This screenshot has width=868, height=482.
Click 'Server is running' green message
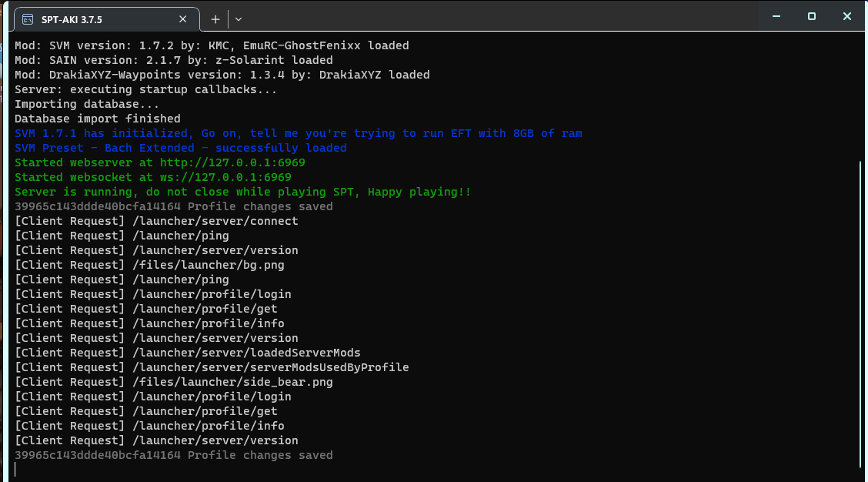[242, 192]
